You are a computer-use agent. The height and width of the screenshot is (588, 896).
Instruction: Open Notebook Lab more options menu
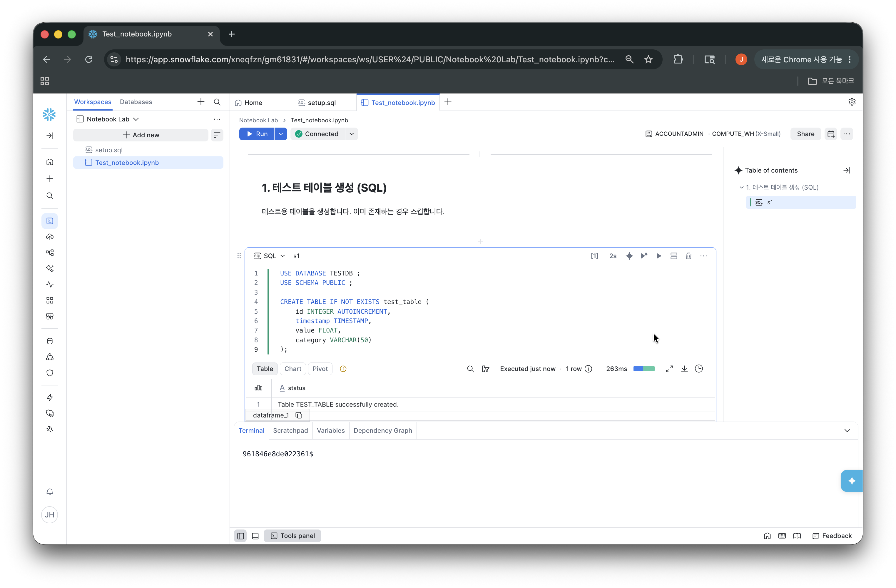pyautogui.click(x=217, y=119)
